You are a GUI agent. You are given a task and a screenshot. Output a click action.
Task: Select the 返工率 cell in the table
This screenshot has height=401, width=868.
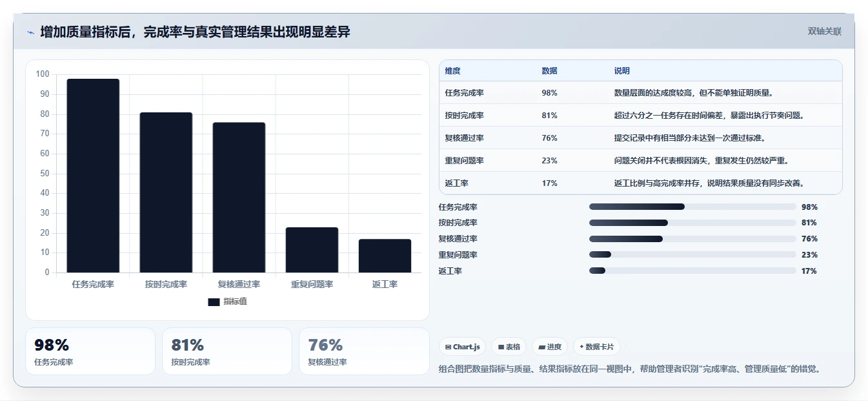pyautogui.click(x=457, y=183)
